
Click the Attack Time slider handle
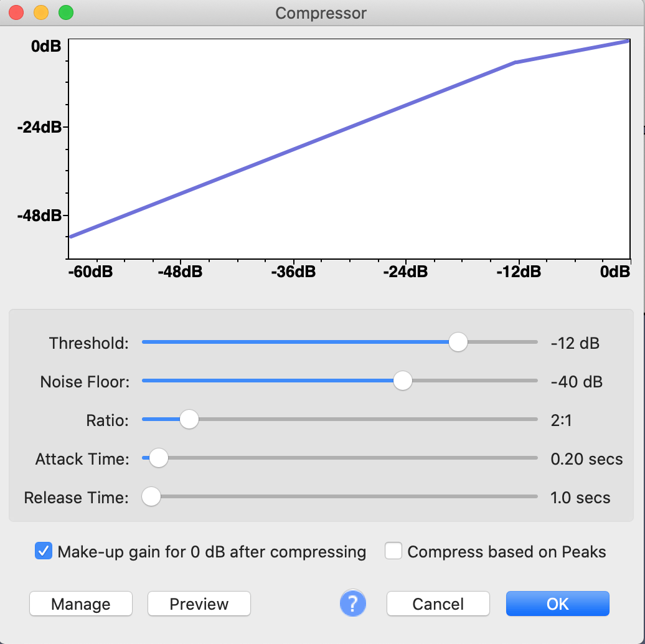158,458
